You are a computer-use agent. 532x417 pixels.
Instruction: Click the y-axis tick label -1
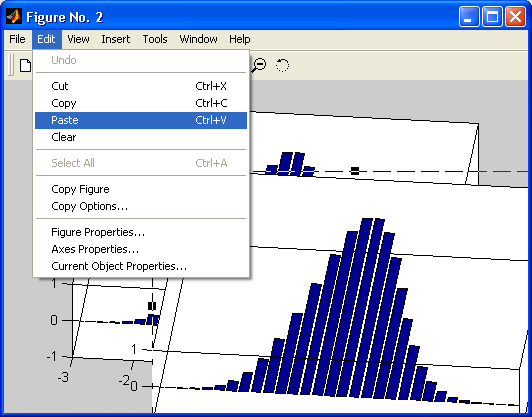pyautogui.click(x=52, y=357)
